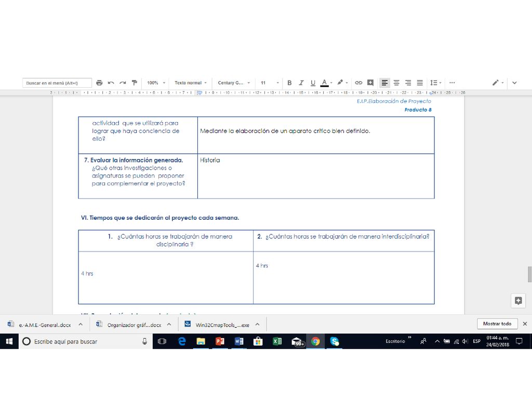Screen dimensions: 532x399
Task: Open Win32CmapTools_....exe download
Action: (x=217, y=325)
